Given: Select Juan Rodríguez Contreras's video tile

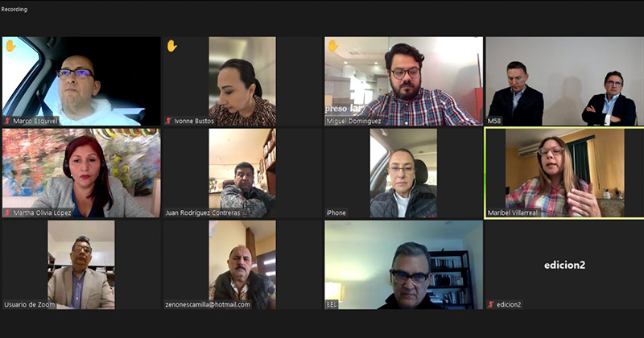Looking at the screenshot, I should click(243, 173).
